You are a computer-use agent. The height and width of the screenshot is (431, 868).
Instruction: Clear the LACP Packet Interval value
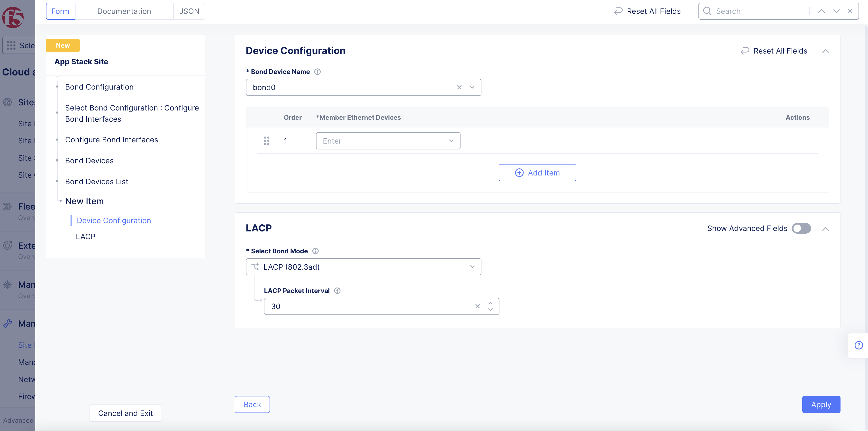(478, 306)
